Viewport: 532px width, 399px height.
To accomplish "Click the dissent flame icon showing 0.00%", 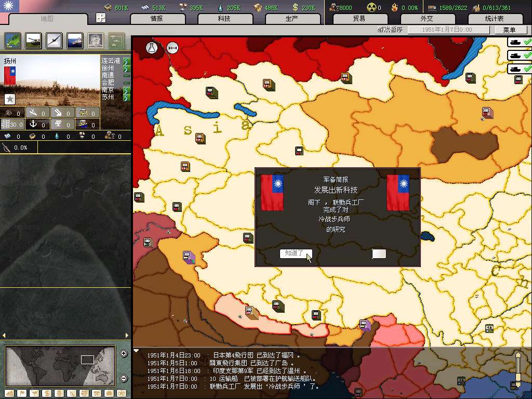I will point(394,7).
